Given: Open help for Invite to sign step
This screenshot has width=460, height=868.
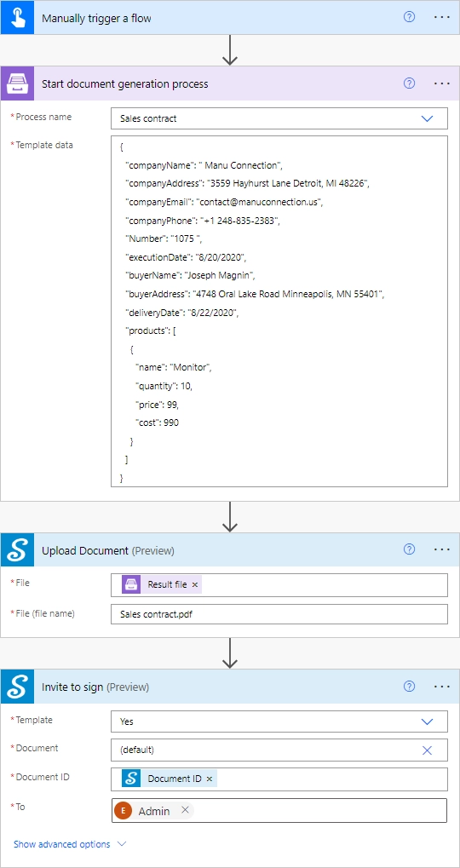Looking at the screenshot, I should [x=409, y=686].
